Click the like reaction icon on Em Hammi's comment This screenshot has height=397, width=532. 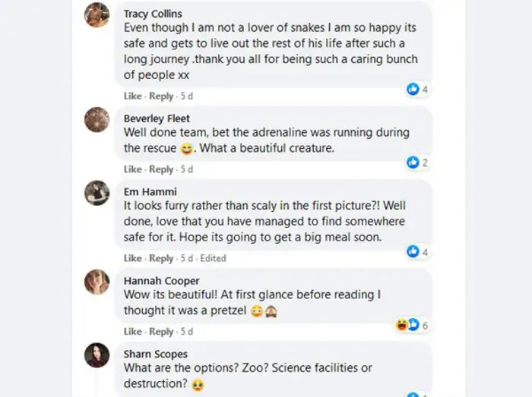[x=413, y=251]
